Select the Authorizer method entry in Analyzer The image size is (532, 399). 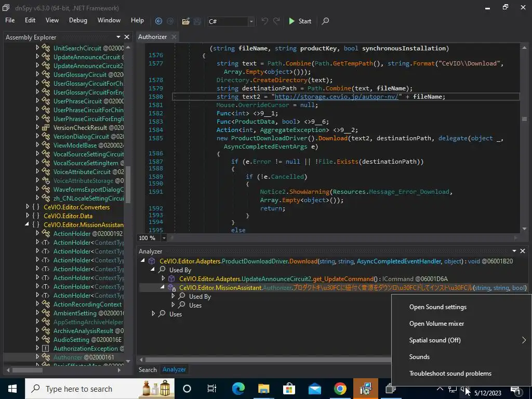coord(353,288)
